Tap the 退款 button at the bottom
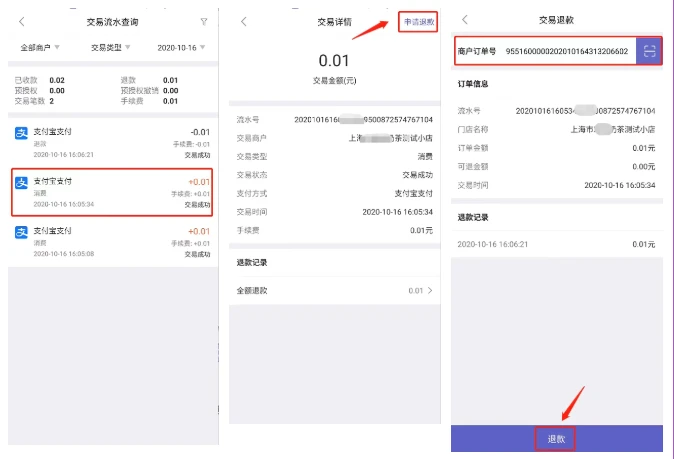This screenshot has height=459, width=674. pos(556,439)
